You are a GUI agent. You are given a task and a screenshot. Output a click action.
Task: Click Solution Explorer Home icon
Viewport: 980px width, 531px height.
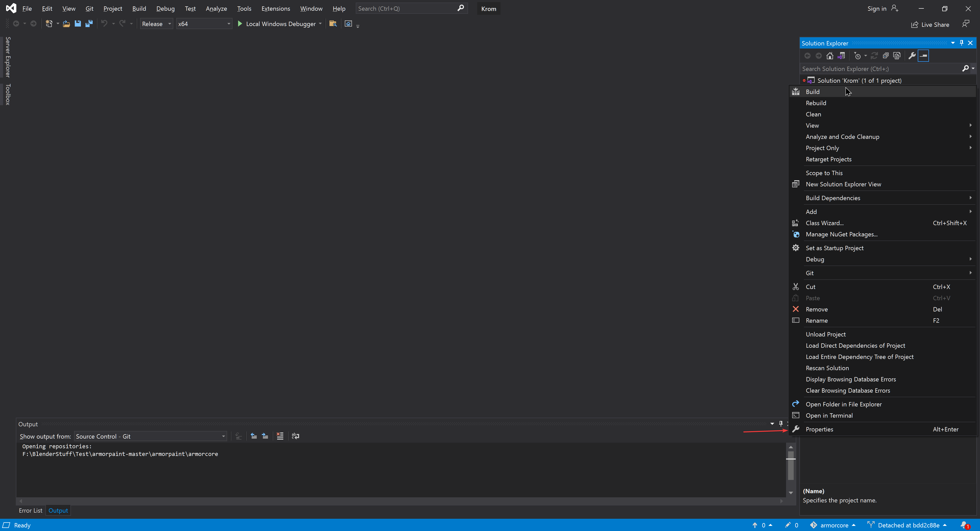pos(830,56)
